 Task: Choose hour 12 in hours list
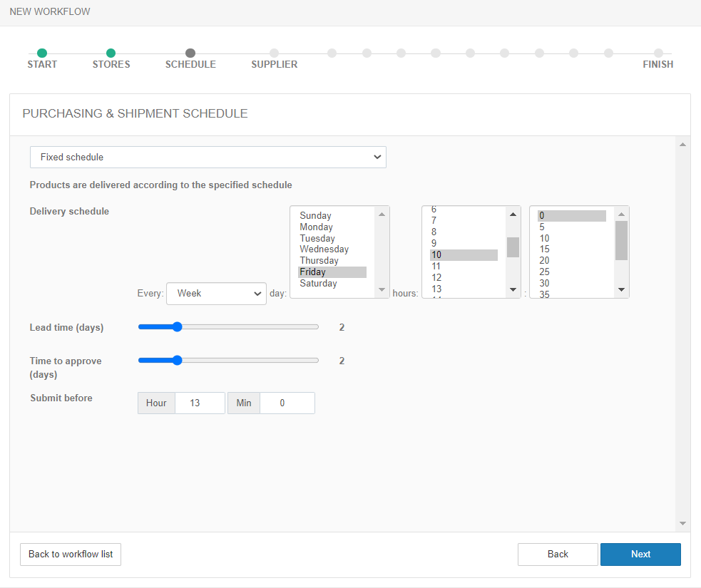[x=436, y=277]
